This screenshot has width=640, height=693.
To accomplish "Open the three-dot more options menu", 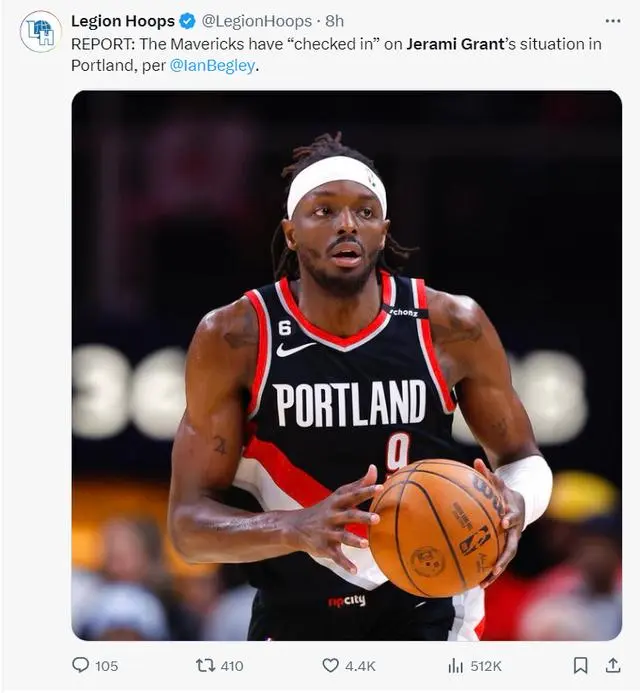I will point(613,21).
